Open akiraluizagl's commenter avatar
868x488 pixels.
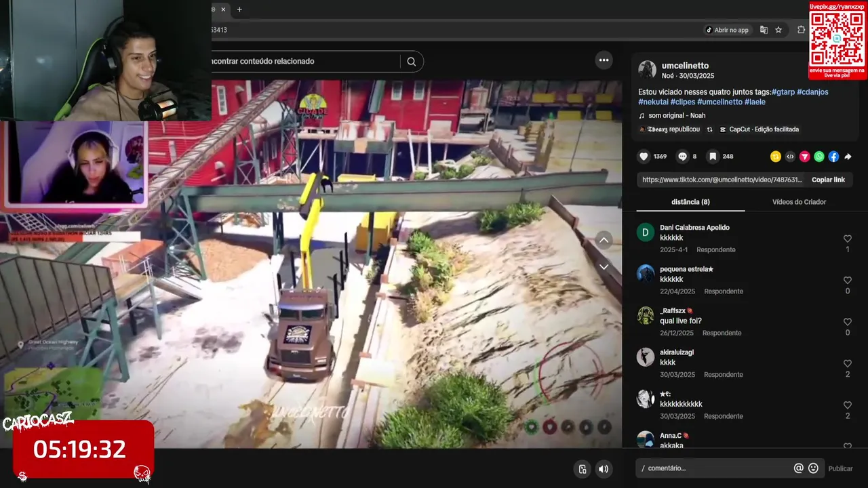coord(646,357)
